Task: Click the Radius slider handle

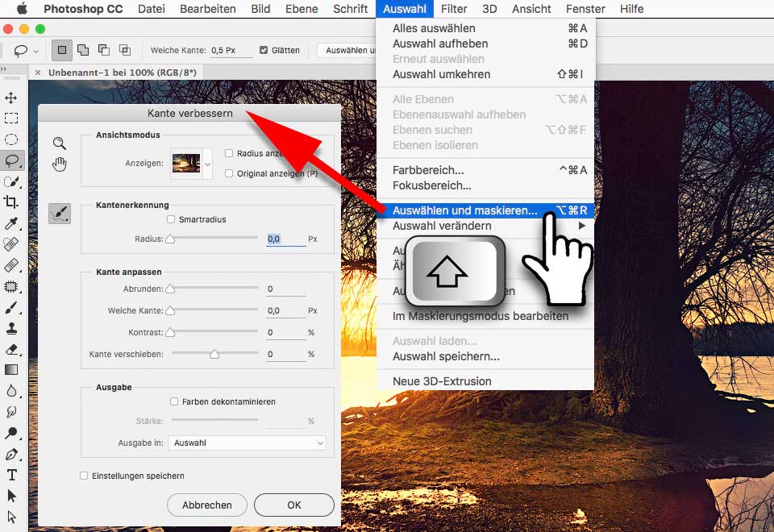Action: point(170,239)
